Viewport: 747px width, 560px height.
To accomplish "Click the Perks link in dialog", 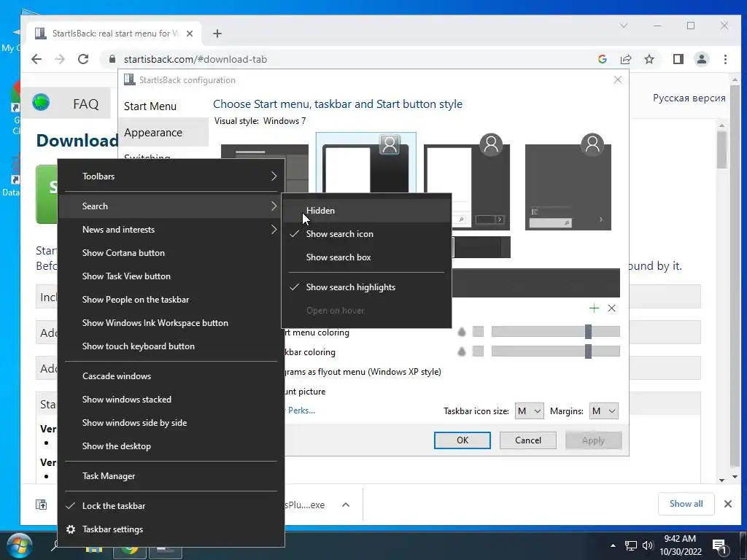I will click(301, 411).
